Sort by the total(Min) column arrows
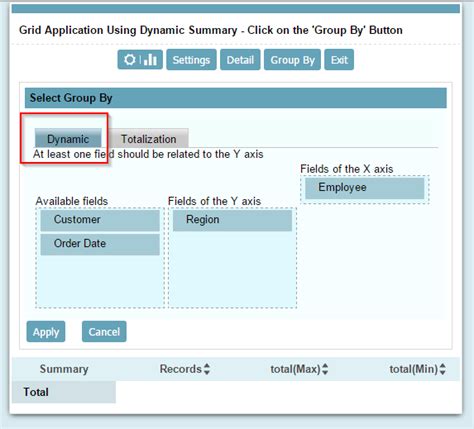 442,369
